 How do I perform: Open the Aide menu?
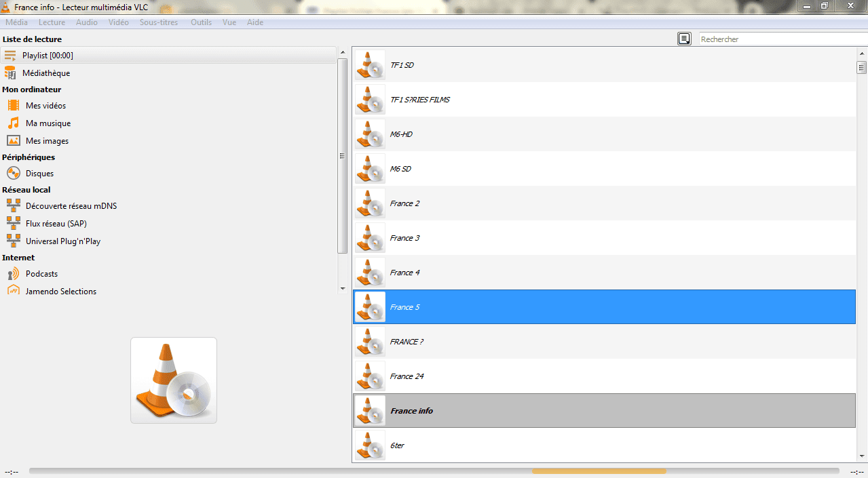click(x=255, y=22)
